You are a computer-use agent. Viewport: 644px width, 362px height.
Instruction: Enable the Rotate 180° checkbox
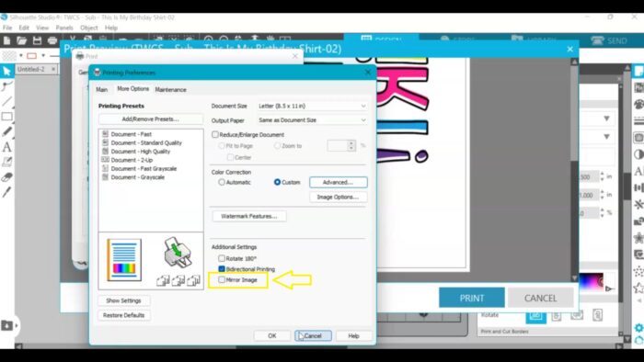pos(222,258)
